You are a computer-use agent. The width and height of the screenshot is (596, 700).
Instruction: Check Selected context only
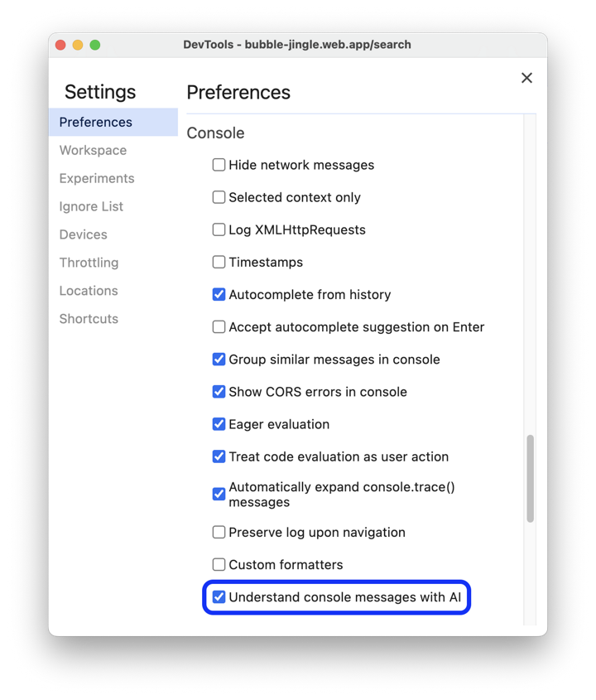(219, 197)
